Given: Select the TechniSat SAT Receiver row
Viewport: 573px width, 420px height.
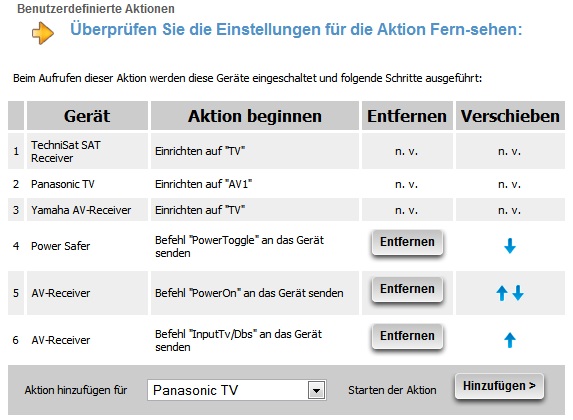Looking at the screenshot, I should click(286, 151).
